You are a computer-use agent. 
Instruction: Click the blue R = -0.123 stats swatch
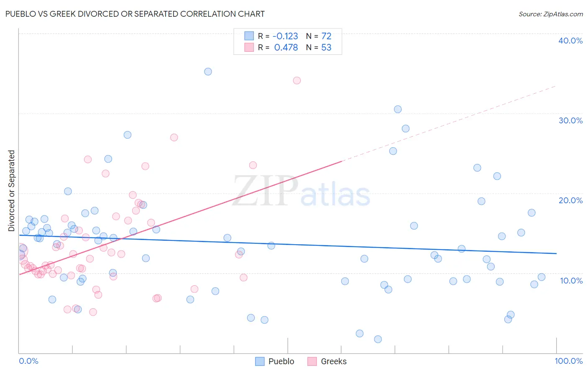(249, 36)
